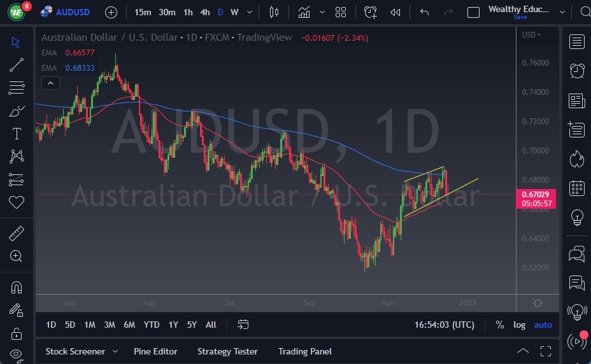Viewport: 591px width, 364px height.
Task: Switch to 15m timeframe
Action: (143, 13)
